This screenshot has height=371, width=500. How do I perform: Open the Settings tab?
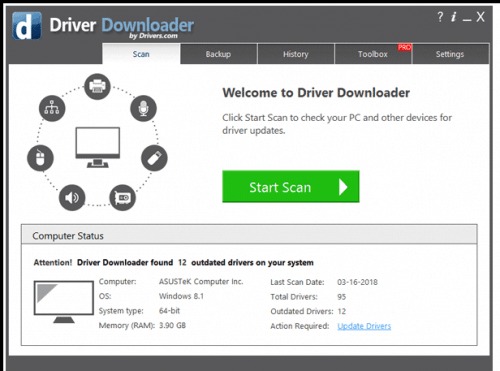450,54
